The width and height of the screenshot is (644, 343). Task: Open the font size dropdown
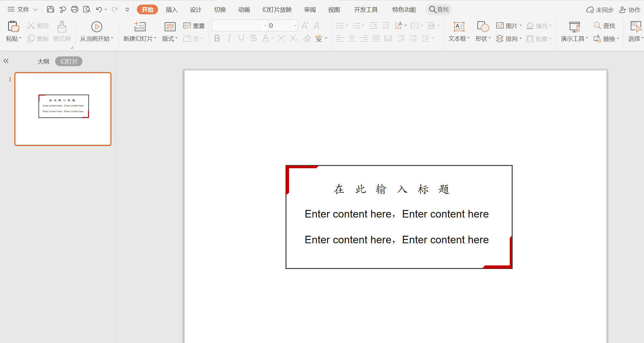pyautogui.click(x=295, y=25)
